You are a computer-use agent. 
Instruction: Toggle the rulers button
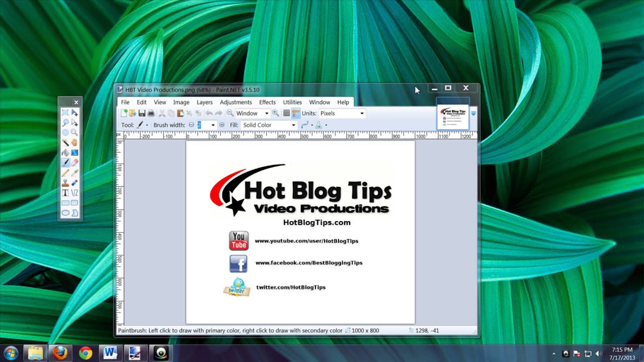click(x=296, y=113)
